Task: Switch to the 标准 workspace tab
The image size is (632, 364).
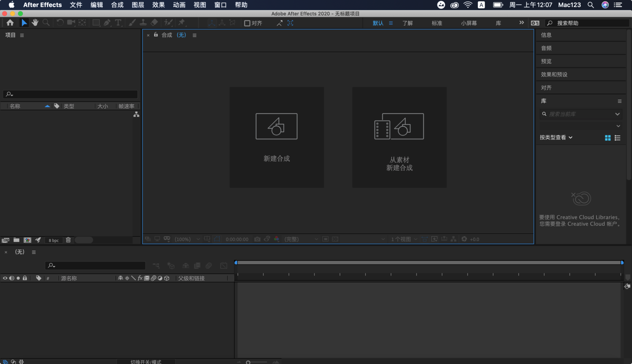Action: 437,23
